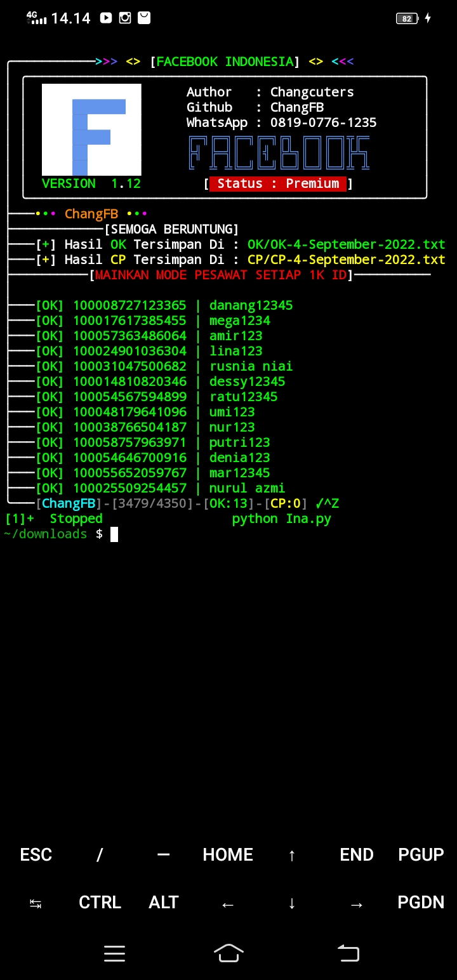Image resolution: width=457 pixels, height=980 pixels.
Task: Tap the Android back navigation button
Action: (x=348, y=953)
